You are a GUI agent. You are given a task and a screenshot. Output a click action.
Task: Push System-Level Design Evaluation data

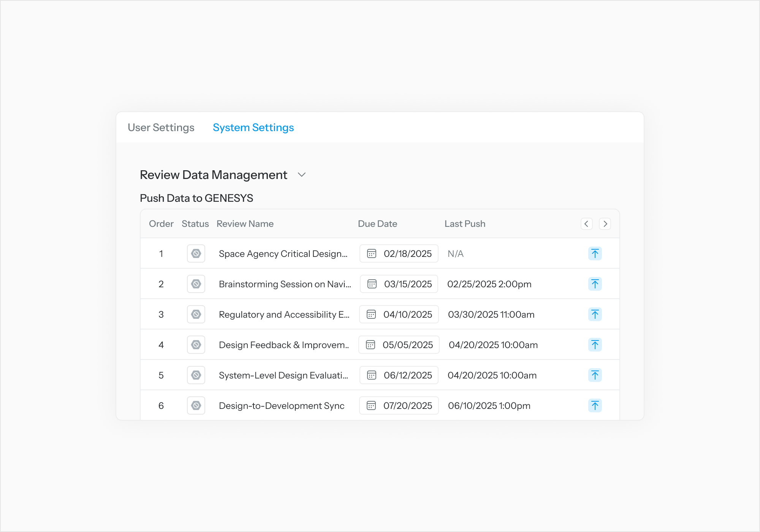(x=595, y=375)
